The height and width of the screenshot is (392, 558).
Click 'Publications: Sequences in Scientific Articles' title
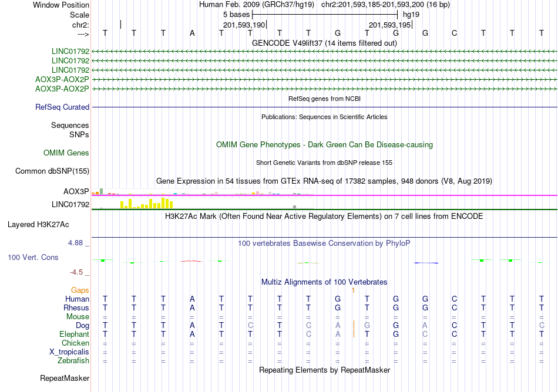[x=324, y=117]
